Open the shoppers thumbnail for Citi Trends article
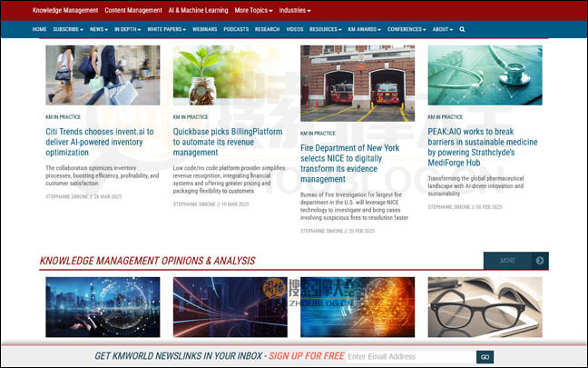Screen dimensions: 588x368 click(x=103, y=75)
